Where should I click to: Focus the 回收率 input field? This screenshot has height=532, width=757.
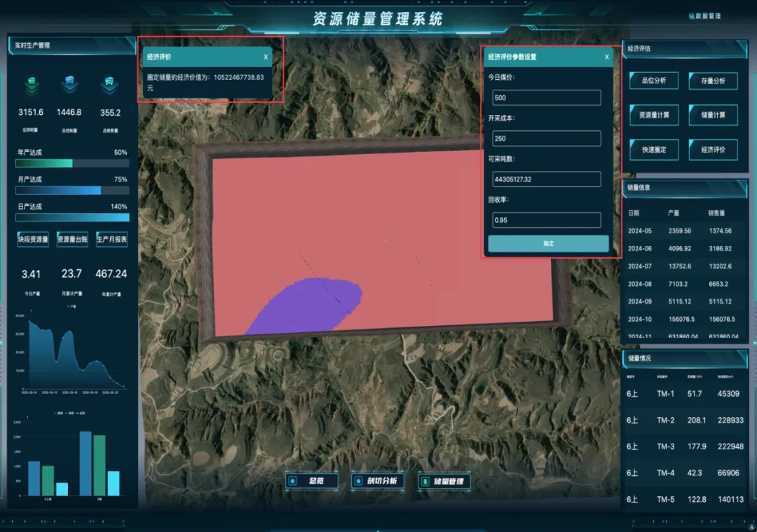pos(547,220)
